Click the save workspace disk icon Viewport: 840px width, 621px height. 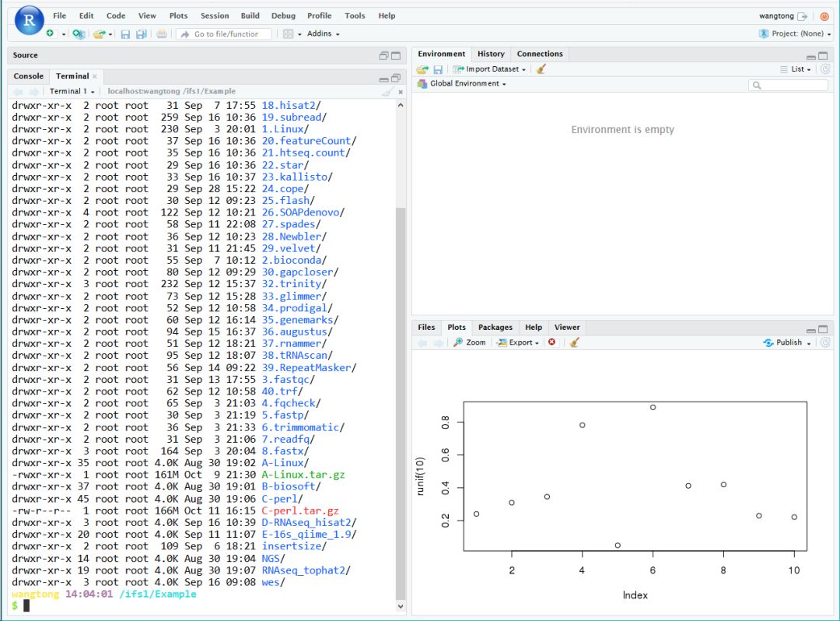438,69
